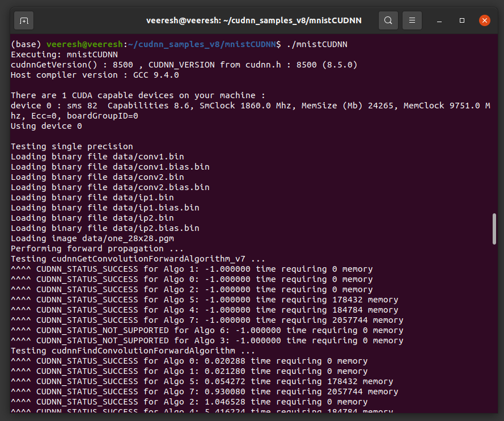The width and height of the screenshot is (504, 421).
Task: Open the terminal search tool
Action: pos(388,20)
